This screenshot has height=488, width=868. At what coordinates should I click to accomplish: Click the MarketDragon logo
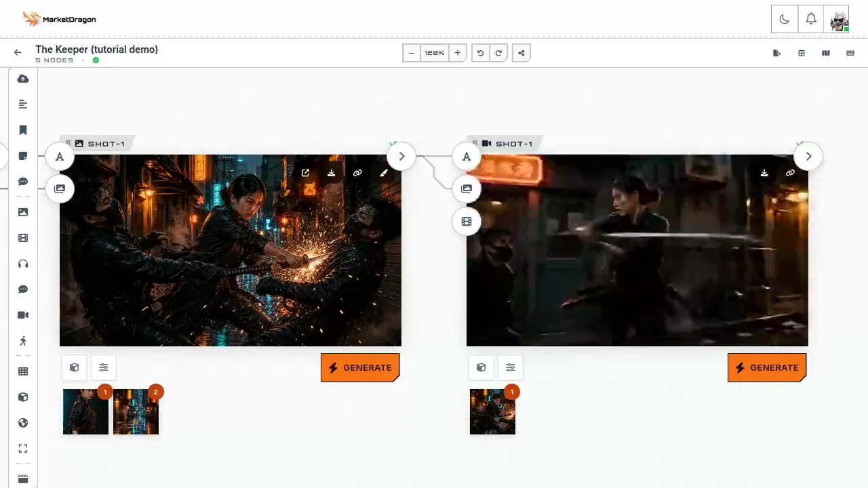tap(59, 19)
